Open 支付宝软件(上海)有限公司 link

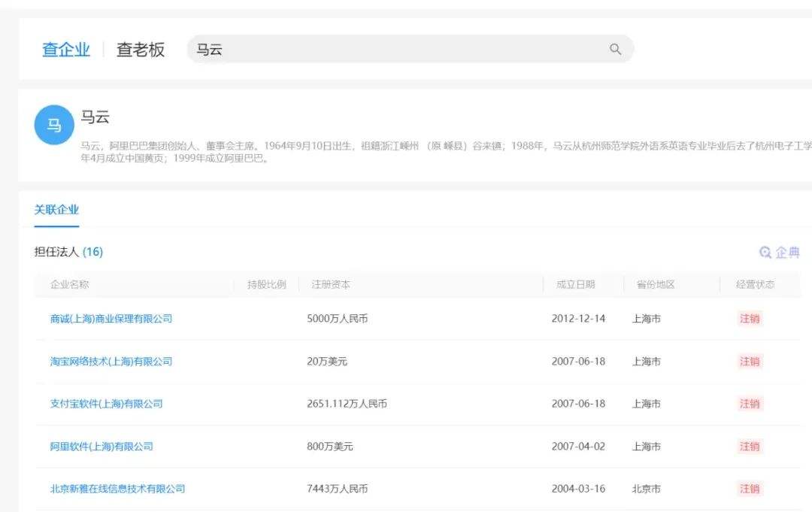tap(106, 404)
